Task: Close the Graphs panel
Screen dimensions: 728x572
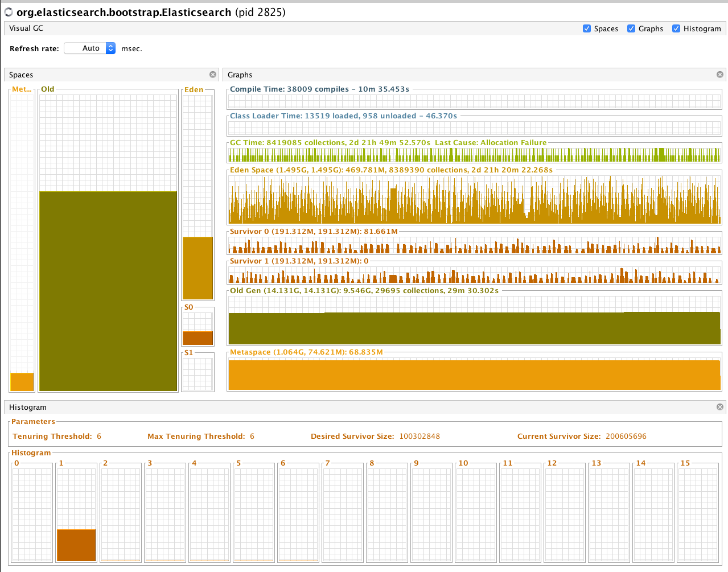Action: pos(720,75)
